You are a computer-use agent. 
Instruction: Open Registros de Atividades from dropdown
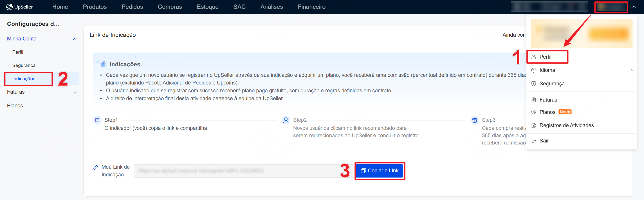coord(566,125)
